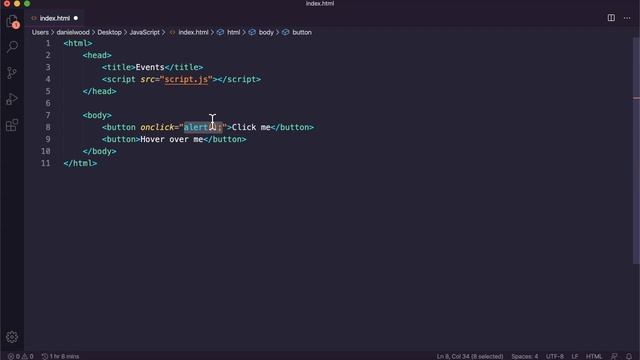Change file encoding UTF-8
640x360 pixels.
(x=555, y=356)
